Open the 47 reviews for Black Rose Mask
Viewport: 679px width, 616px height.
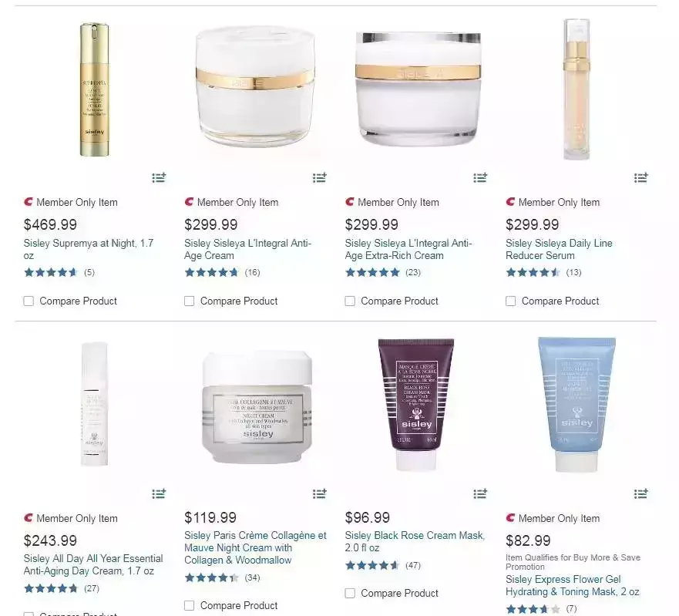(x=413, y=565)
